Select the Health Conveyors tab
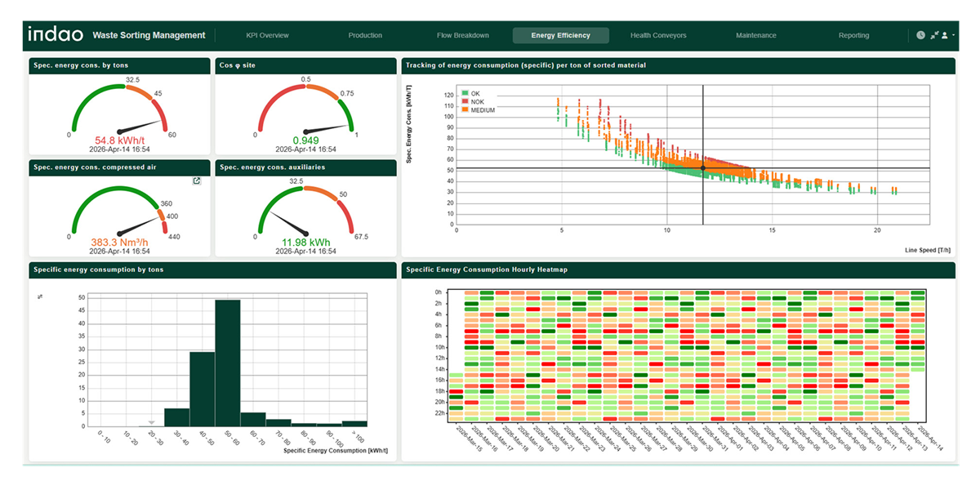This screenshot has width=980, height=490. coord(658,35)
